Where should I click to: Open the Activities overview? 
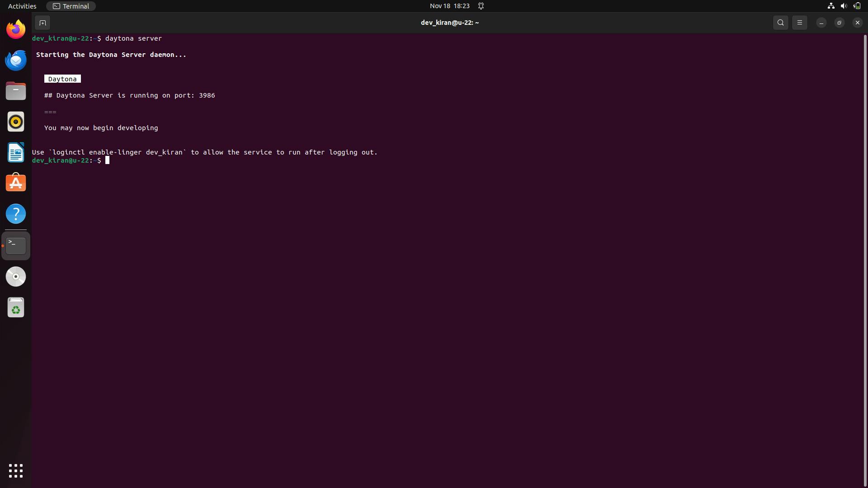22,6
